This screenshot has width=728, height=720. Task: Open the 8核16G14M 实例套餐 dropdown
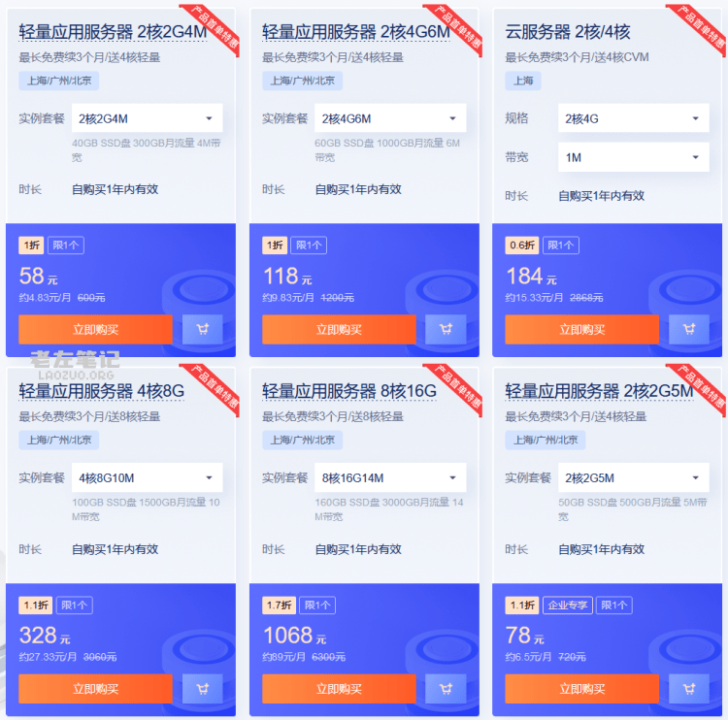click(x=390, y=477)
